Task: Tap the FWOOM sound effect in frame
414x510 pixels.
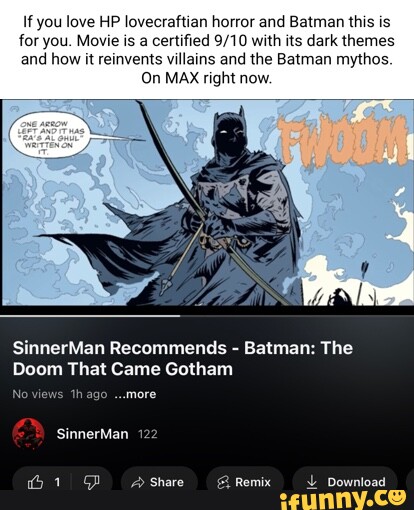Action: click(x=344, y=141)
